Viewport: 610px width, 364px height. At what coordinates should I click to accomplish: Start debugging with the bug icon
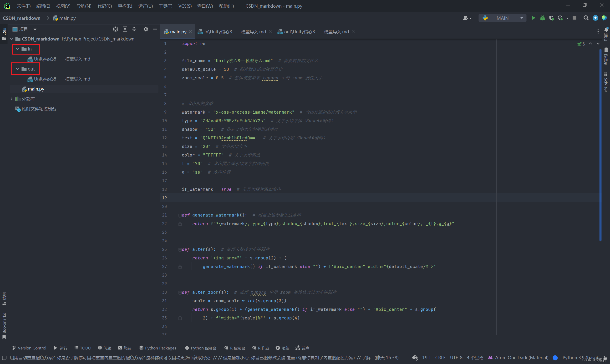[x=543, y=18]
